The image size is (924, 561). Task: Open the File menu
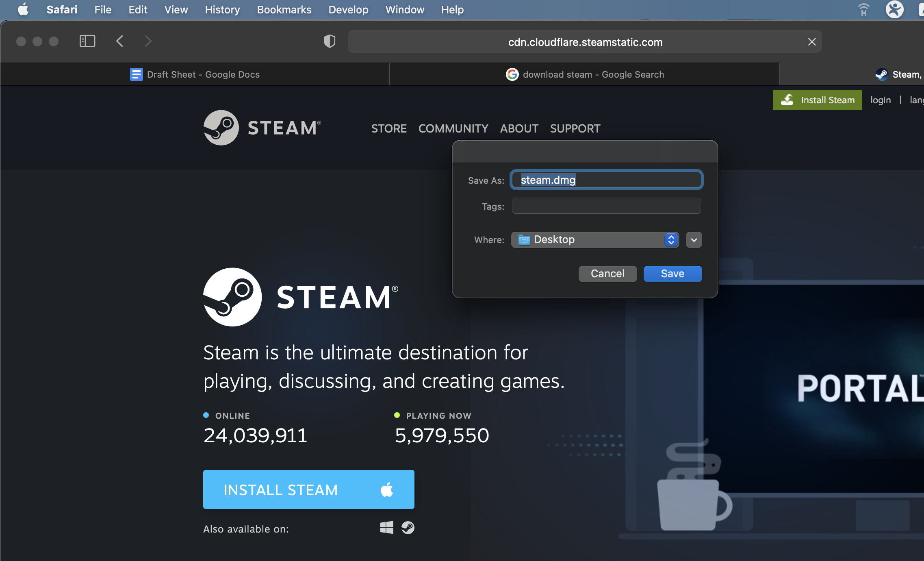(103, 9)
